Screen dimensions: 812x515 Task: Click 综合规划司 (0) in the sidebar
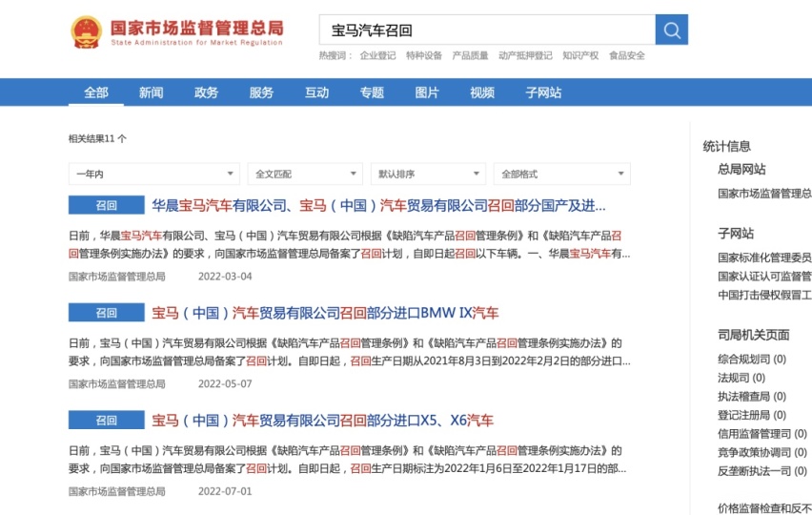coord(752,359)
